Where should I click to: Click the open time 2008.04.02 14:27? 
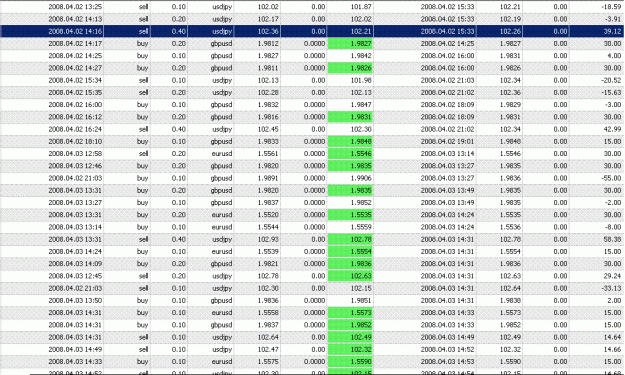click(75, 68)
